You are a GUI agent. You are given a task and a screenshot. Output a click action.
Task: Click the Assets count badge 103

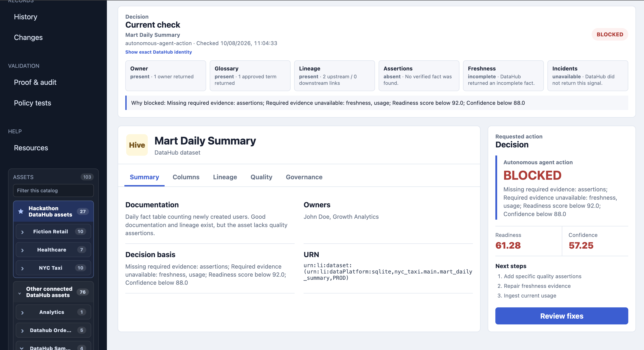(87, 177)
